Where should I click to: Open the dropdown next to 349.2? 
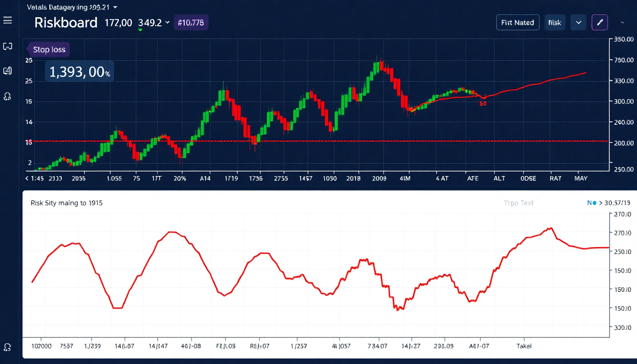[x=167, y=22]
